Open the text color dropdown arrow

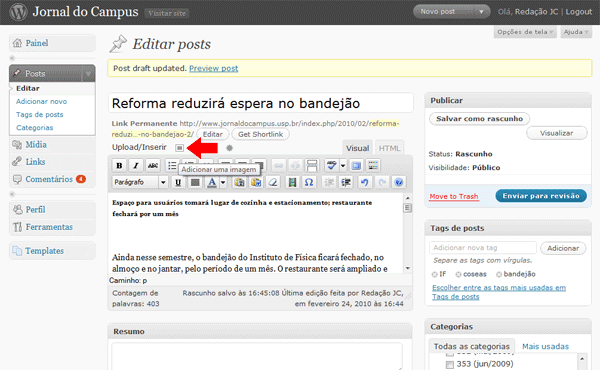click(223, 183)
